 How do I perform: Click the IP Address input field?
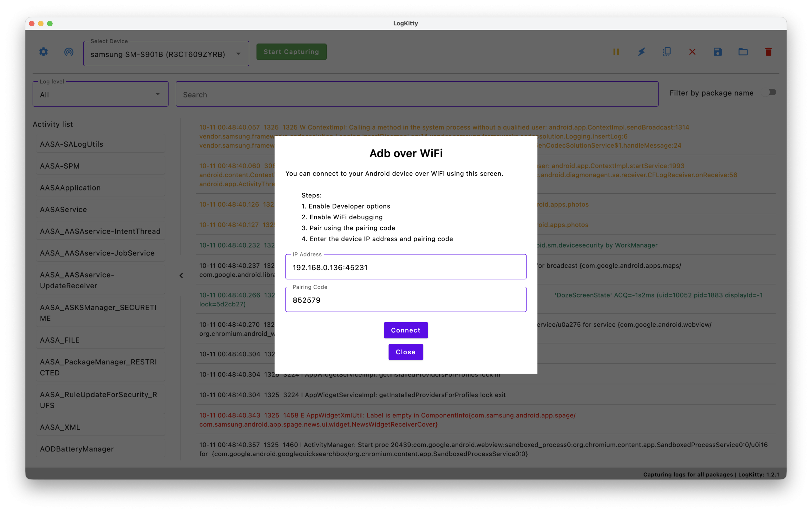406,267
